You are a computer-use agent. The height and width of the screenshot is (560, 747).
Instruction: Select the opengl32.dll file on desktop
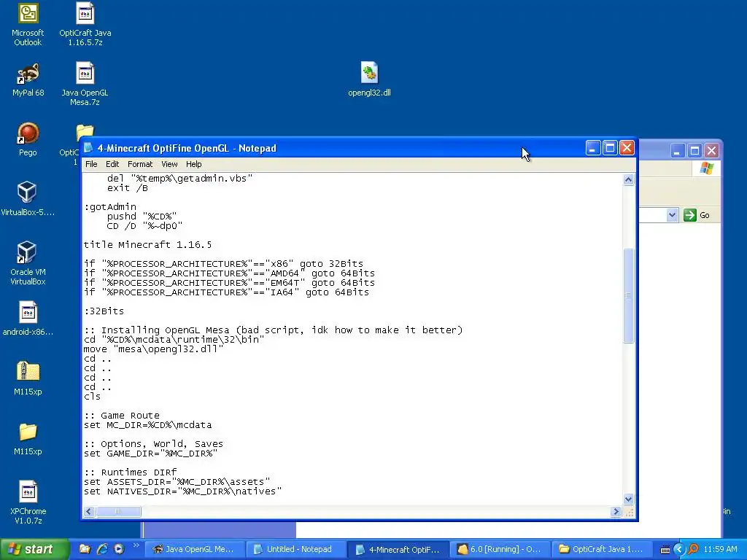[369, 79]
